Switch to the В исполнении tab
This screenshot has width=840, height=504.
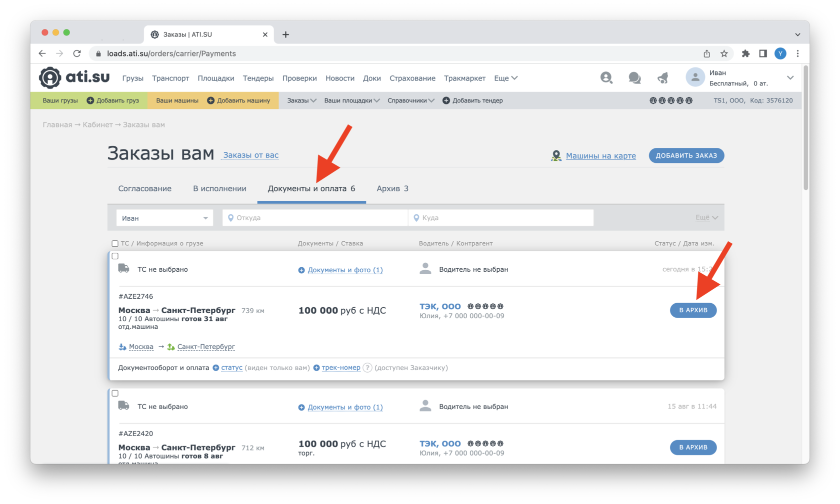click(219, 188)
